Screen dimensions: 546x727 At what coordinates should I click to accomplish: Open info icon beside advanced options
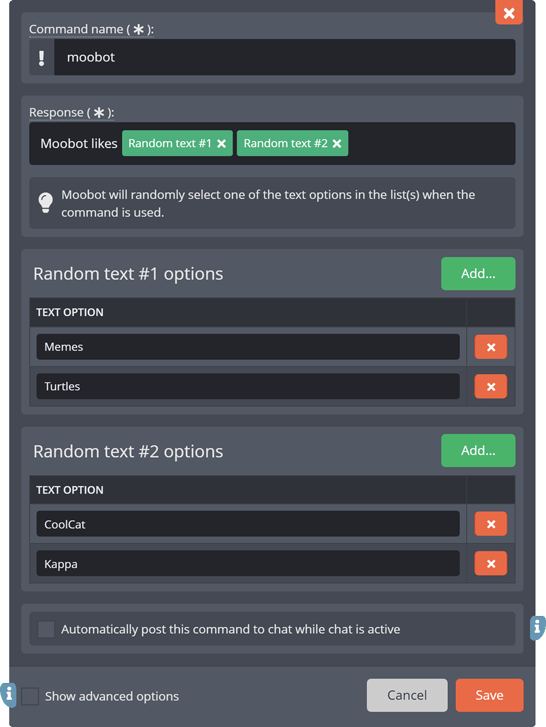pos(8,695)
